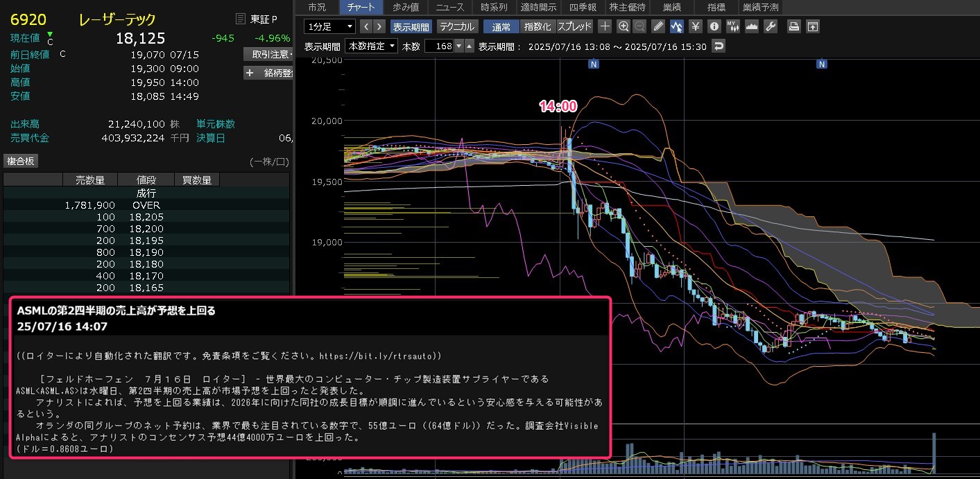The image size is (980, 479).
Task: Click the 18,180 ask price row
Action: tap(146, 264)
